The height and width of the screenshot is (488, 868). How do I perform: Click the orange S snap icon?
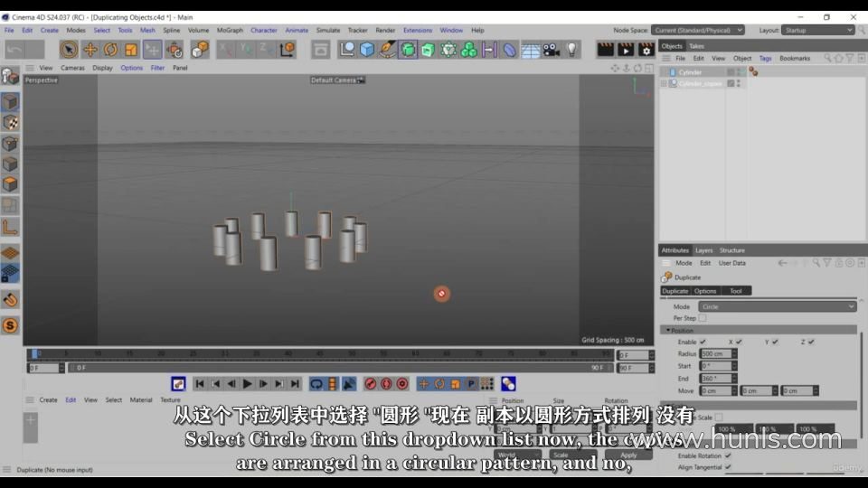tap(10, 326)
